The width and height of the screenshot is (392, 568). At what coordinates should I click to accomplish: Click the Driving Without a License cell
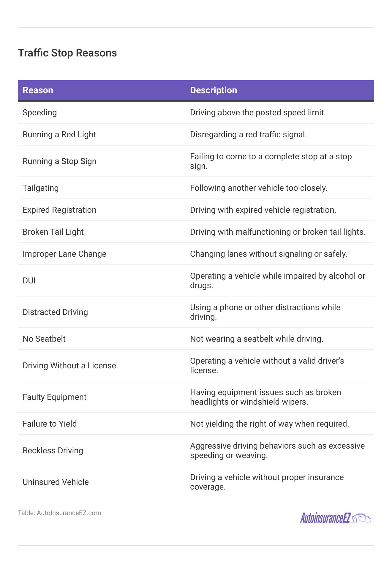(x=69, y=366)
